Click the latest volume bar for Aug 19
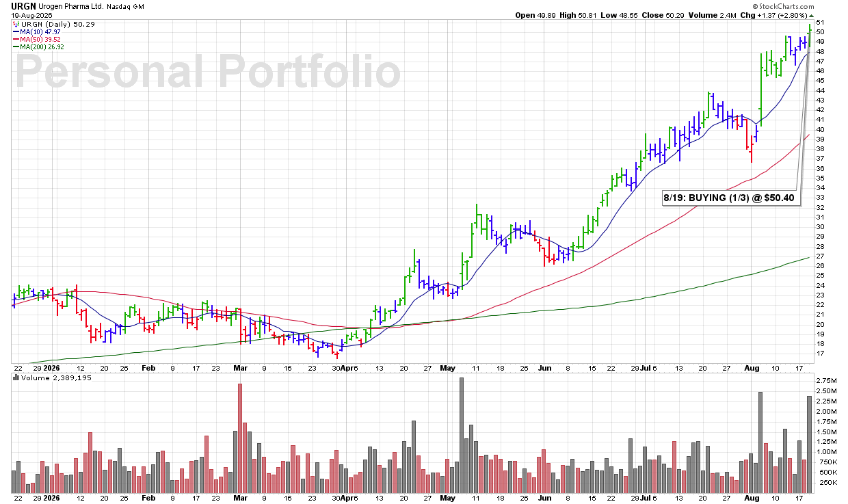Screen dimensions: 848x504 click(x=810, y=445)
